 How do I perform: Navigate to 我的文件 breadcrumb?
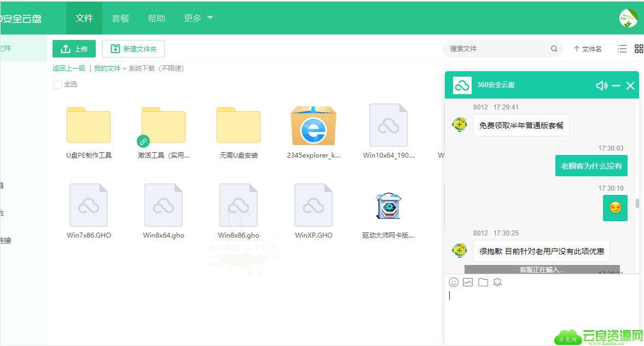pyautogui.click(x=107, y=68)
